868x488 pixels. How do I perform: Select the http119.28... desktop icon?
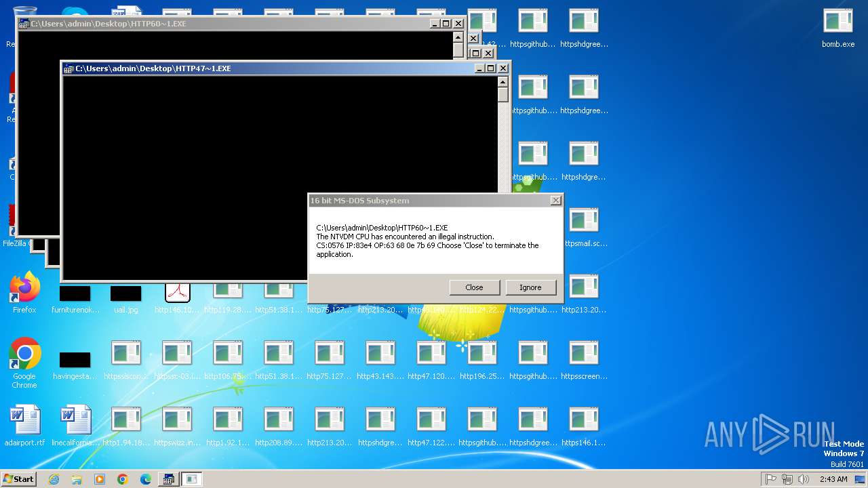(x=228, y=298)
